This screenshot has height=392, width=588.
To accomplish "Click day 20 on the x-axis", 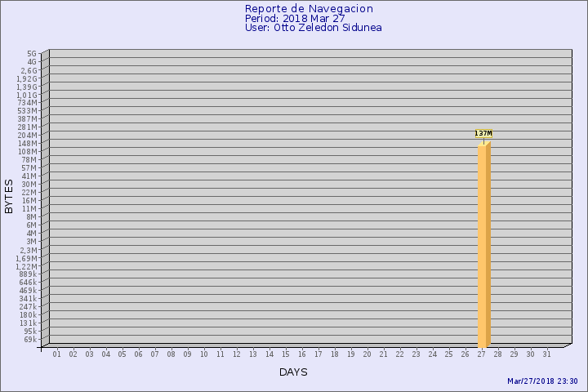I will click(x=367, y=354).
